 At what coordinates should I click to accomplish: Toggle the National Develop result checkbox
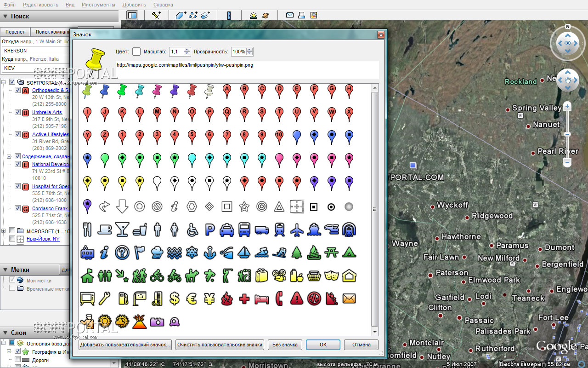(x=18, y=164)
